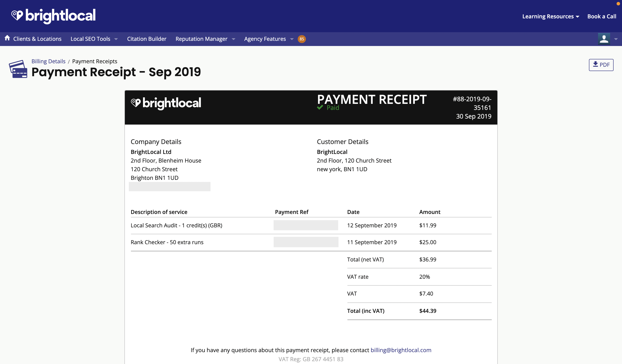Click the VAT Reg: GB 267 4451 83 text

311,359
